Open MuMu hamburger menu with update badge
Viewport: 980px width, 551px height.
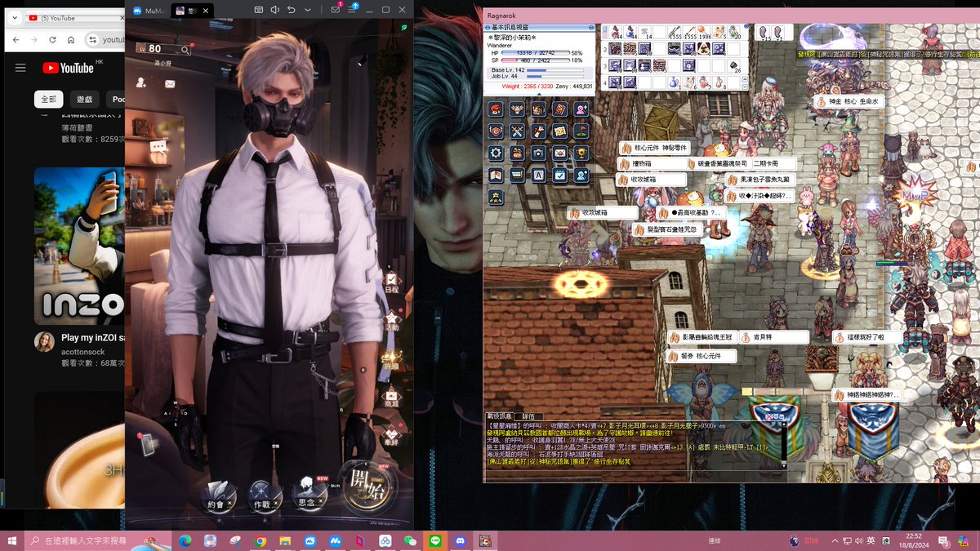(354, 9)
